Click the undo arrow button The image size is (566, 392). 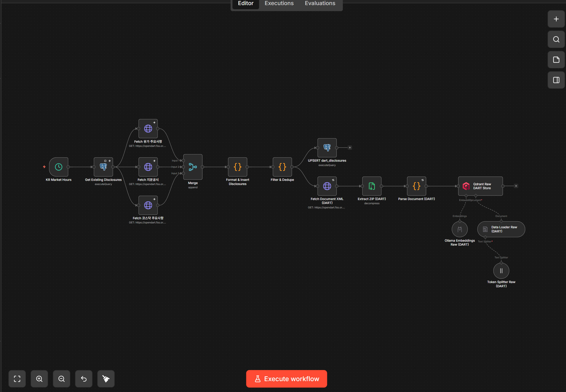pyautogui.click(x=84, y=379)
